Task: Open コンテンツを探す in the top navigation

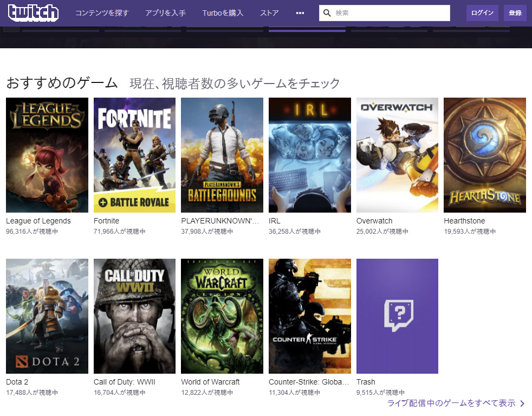Action: [102, 13]
